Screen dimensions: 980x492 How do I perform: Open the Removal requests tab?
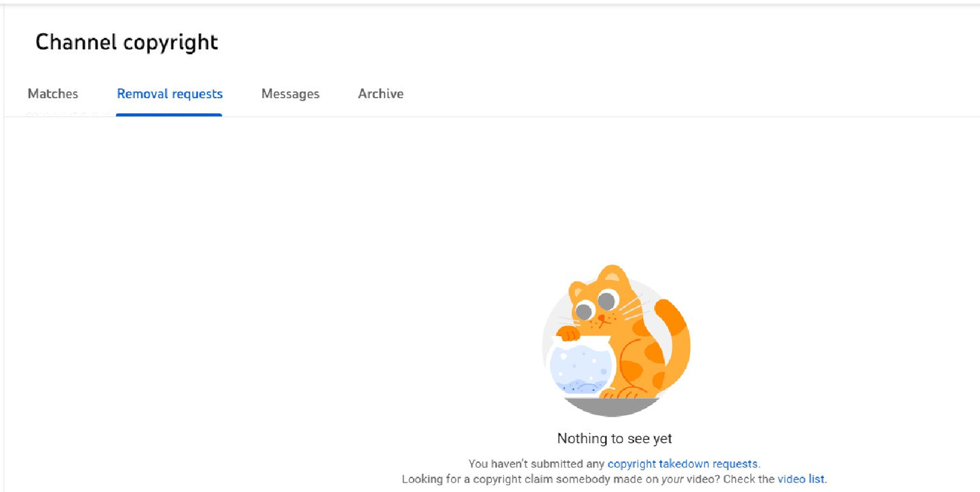tap(170, 94)
